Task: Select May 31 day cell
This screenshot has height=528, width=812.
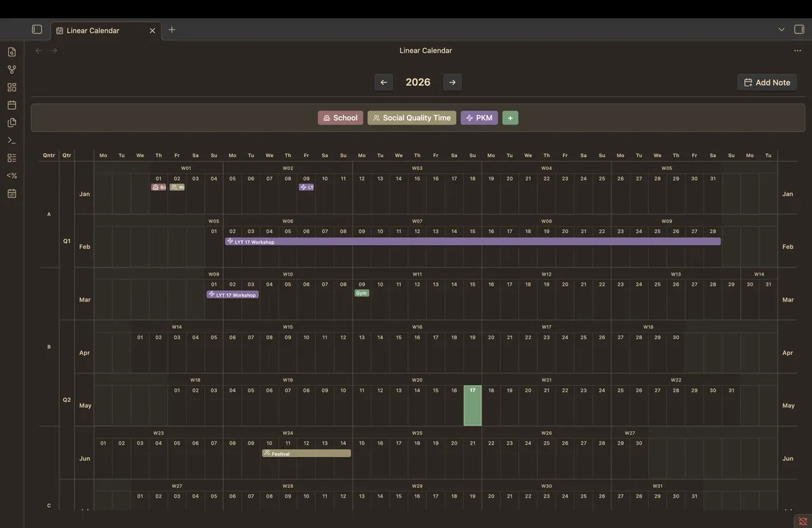Action: coord(731,405)
